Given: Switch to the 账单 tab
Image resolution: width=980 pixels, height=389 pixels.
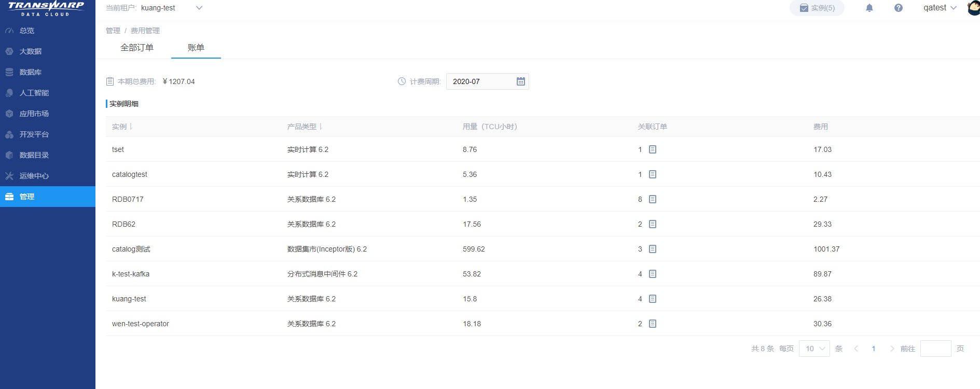Looking at the screenshot, I should coord(196,48).
